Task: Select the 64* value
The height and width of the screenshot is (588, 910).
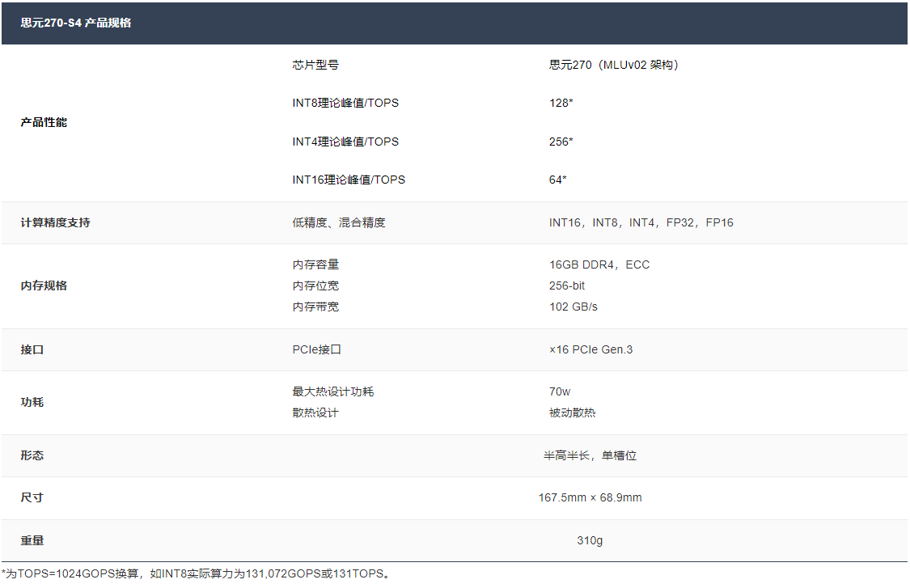Action: click(557, 180)
